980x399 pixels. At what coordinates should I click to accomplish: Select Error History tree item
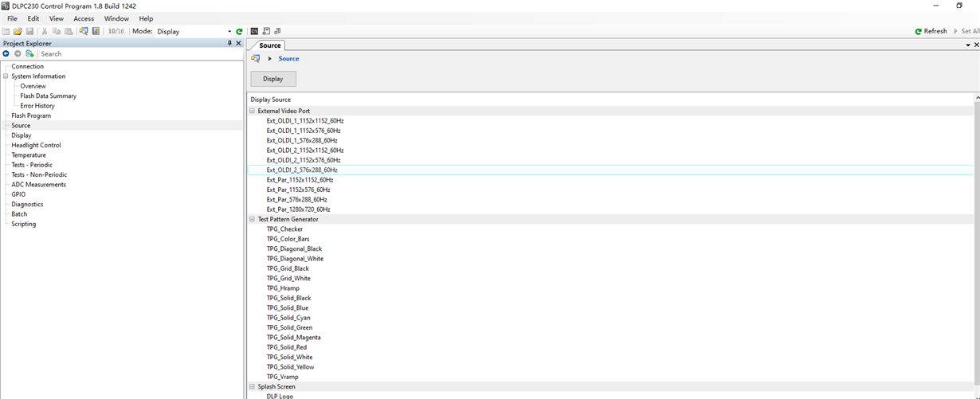coord(37,106)
